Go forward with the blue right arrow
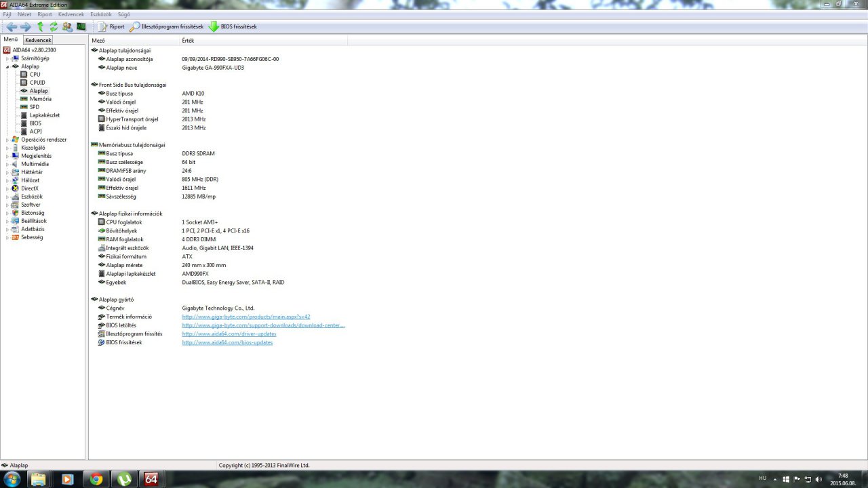Screen dimensions: 868x488 [x=26, y=26]
